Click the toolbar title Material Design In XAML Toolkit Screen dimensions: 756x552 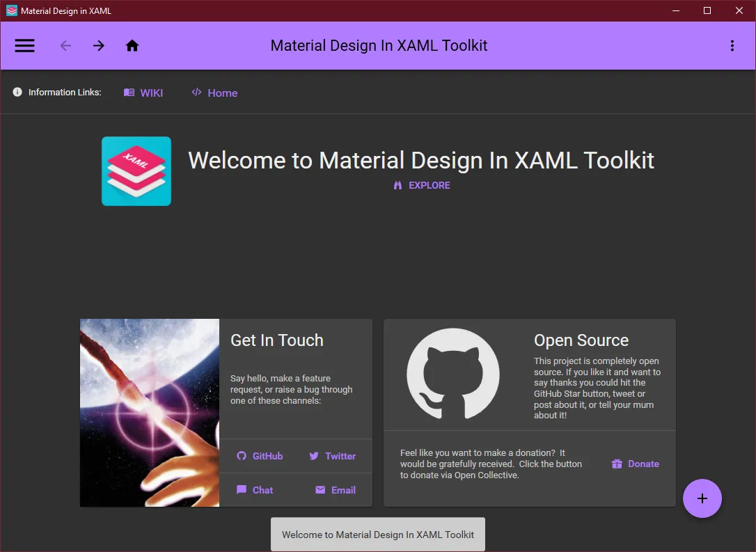pyautogui.click(x=379, y=45)
